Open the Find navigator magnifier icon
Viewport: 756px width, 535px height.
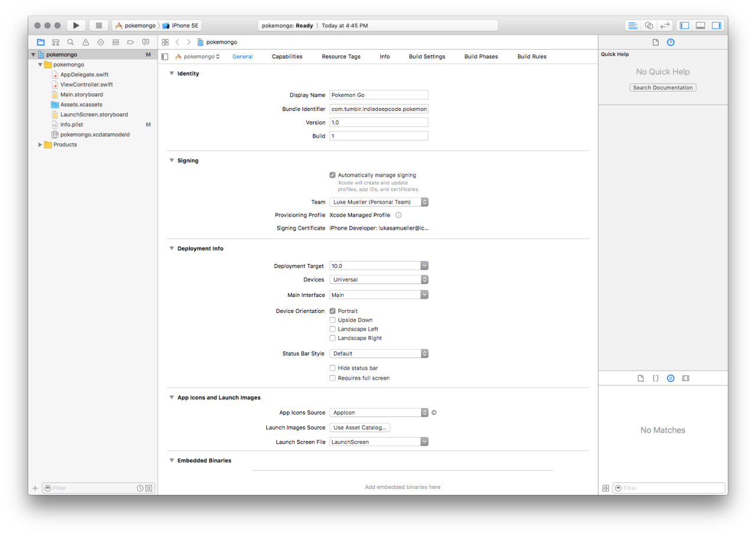pos(70,42)
